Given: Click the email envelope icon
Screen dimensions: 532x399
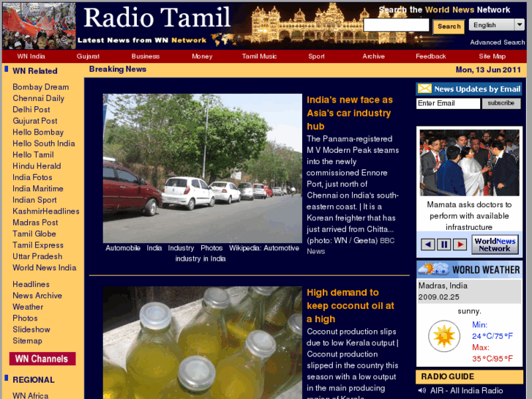Looking at the screenshot, I should point(424,89).
